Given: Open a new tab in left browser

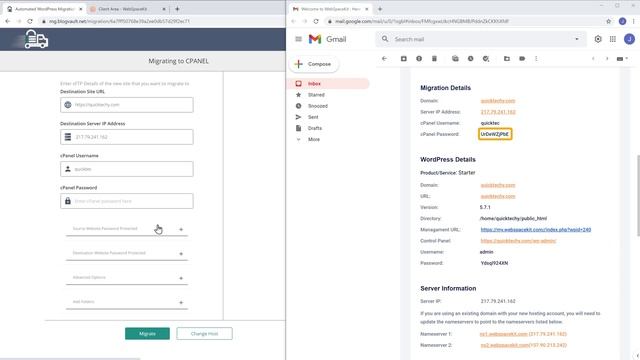Looking at the screenshot, I should (x=177, y=9).
